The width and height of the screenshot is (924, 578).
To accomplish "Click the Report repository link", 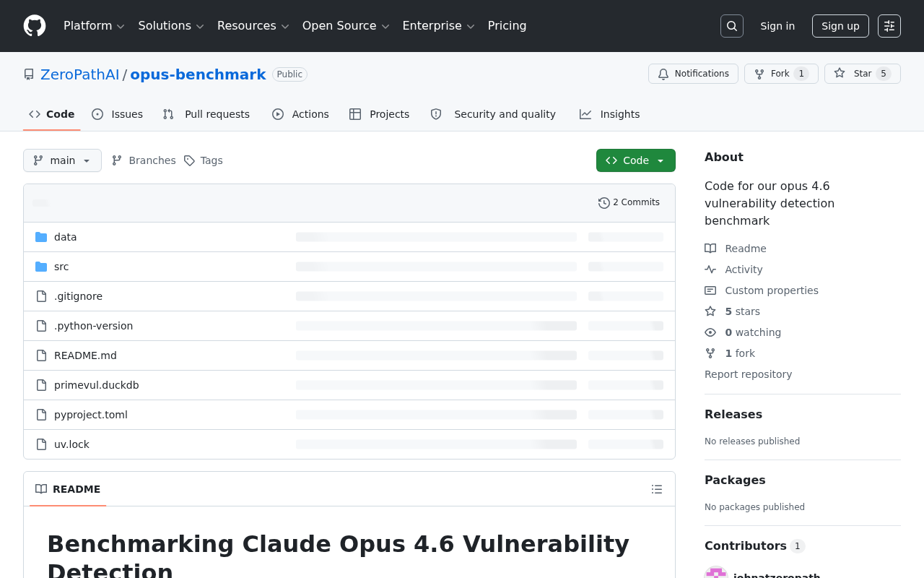I will [x=748, y=374].
